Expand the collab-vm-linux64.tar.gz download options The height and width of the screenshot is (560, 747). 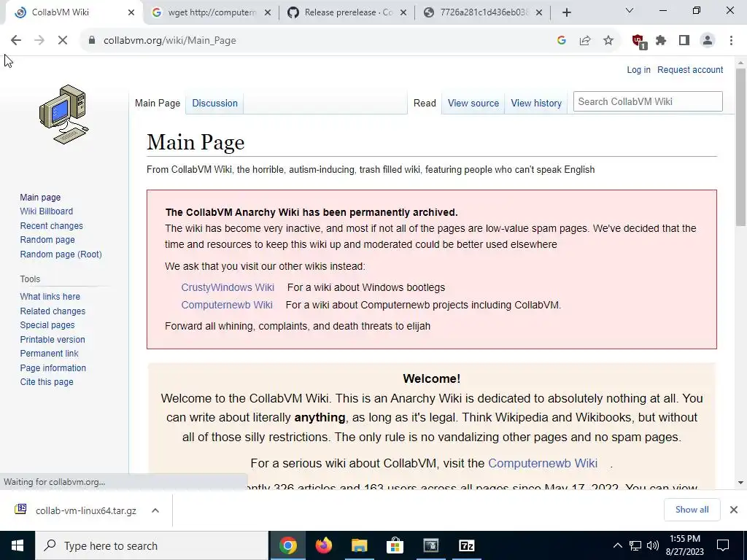(155, 510)
